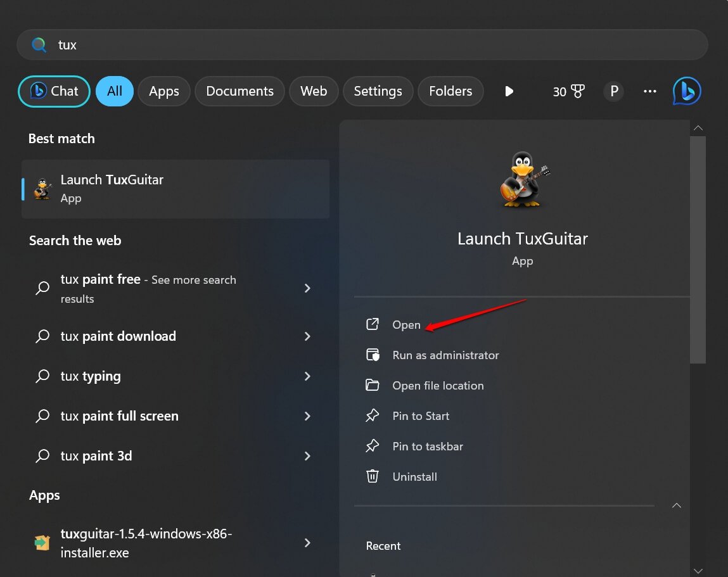This screenshot has width=728, height=577.
Task: Select Pin to Start option
Action: (421, 416)
